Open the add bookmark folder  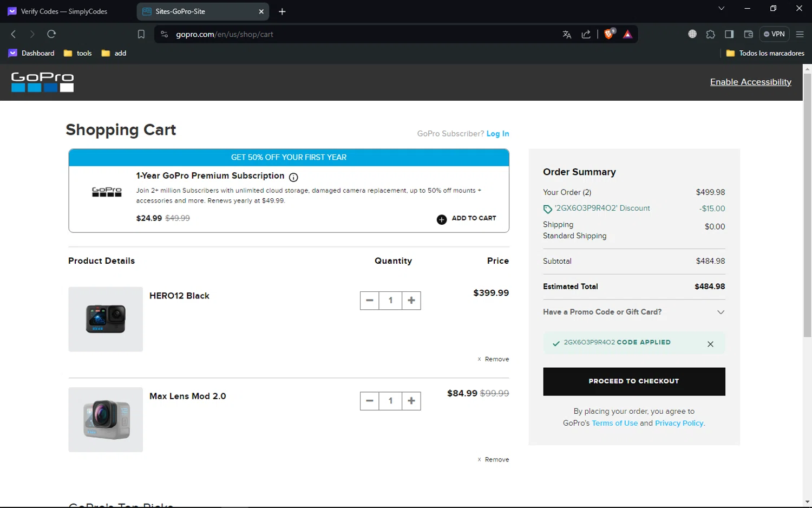114,53
